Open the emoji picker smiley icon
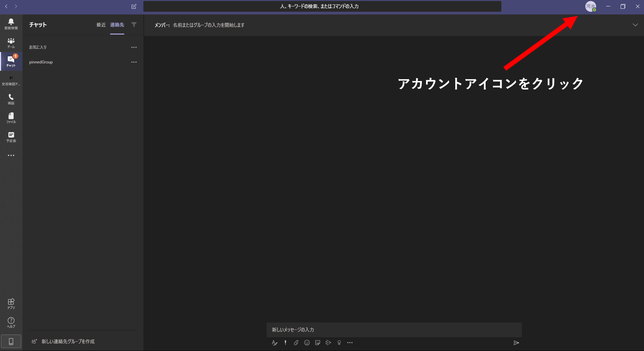Screen dimensions: 644x351 pyautogui.click(x=307, y=342)
